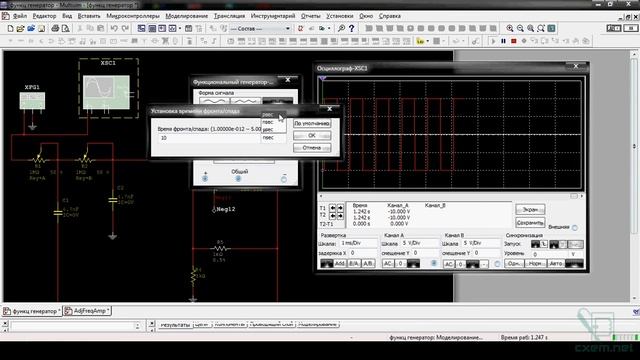Open print preview
640x360 pixels.
point(65,29)
